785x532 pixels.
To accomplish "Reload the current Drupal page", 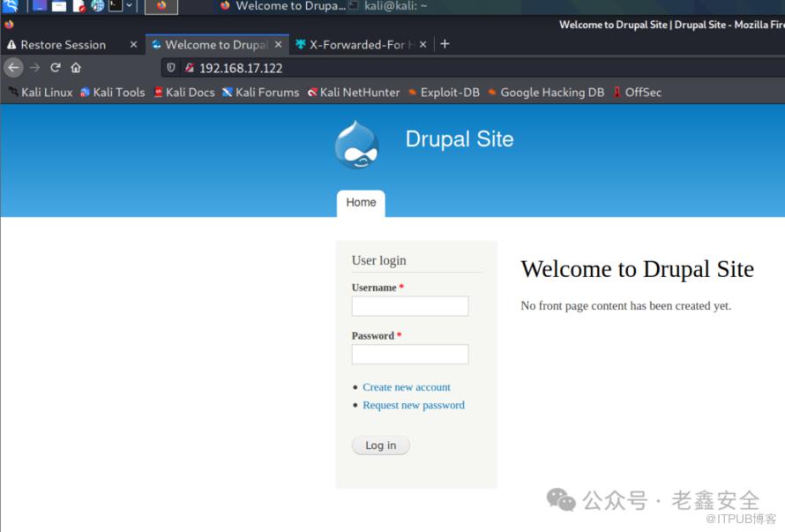I will (x=56, y=67).
